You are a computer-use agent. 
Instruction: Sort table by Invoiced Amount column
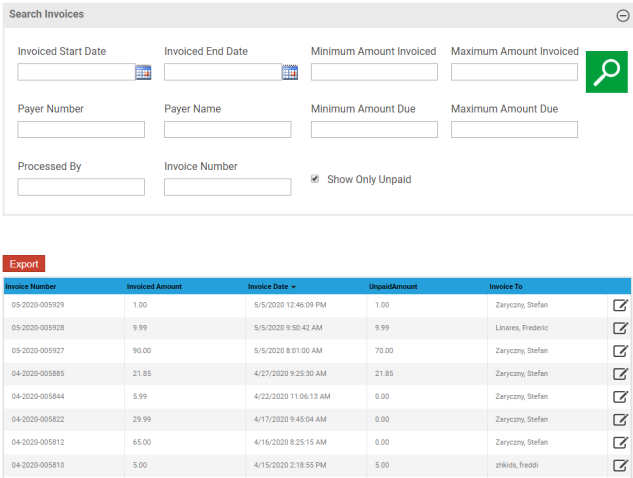click(154, 287)
